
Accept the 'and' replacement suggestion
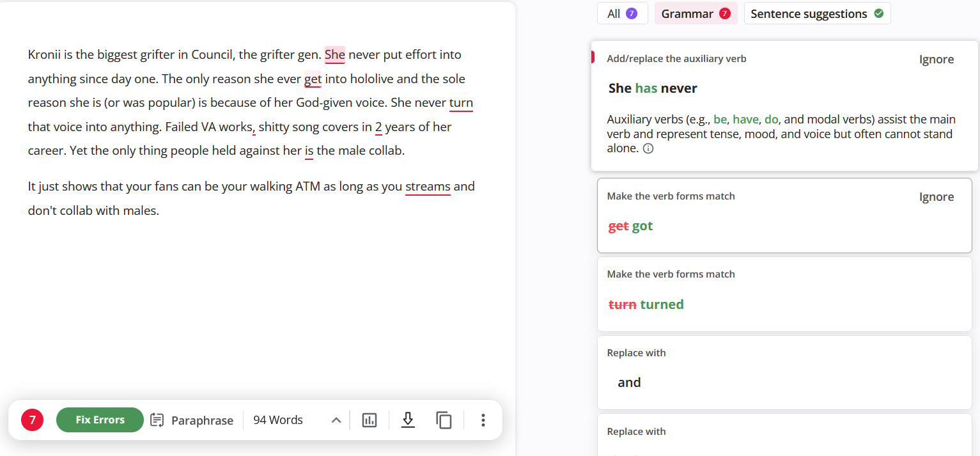click(x=629, y=382)
